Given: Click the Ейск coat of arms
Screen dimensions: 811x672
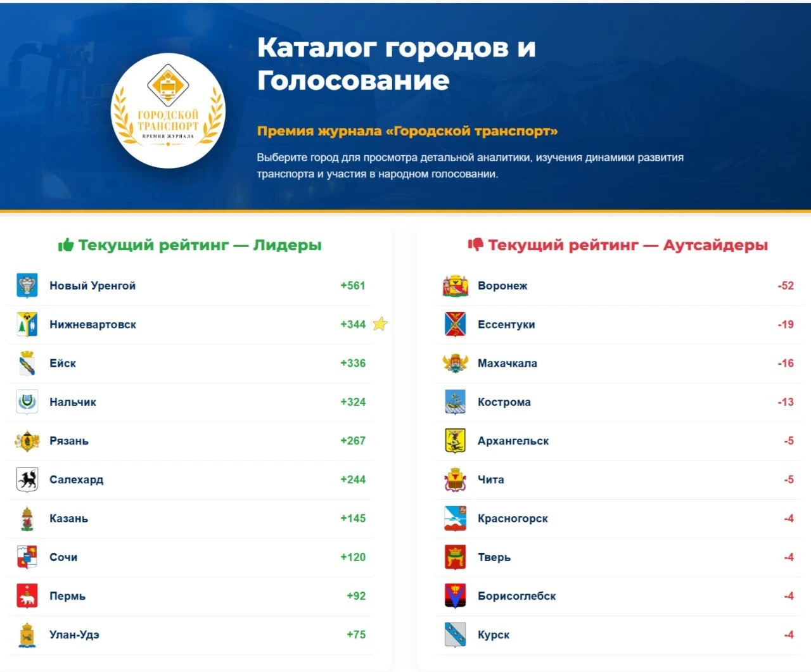Looking at the screenshot, I should click(27, 364).
